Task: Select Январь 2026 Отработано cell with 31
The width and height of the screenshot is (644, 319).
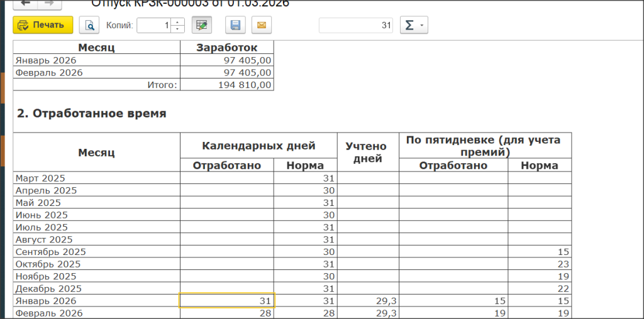Action: click(x=227, y=301)
